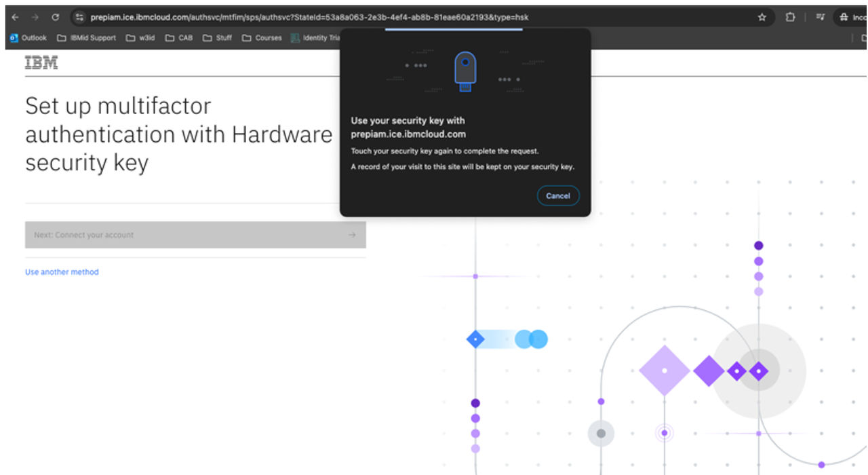This screenshot has width=868, height=475.
Task: Open the Identity Trial bookmark
Action: 315,38
